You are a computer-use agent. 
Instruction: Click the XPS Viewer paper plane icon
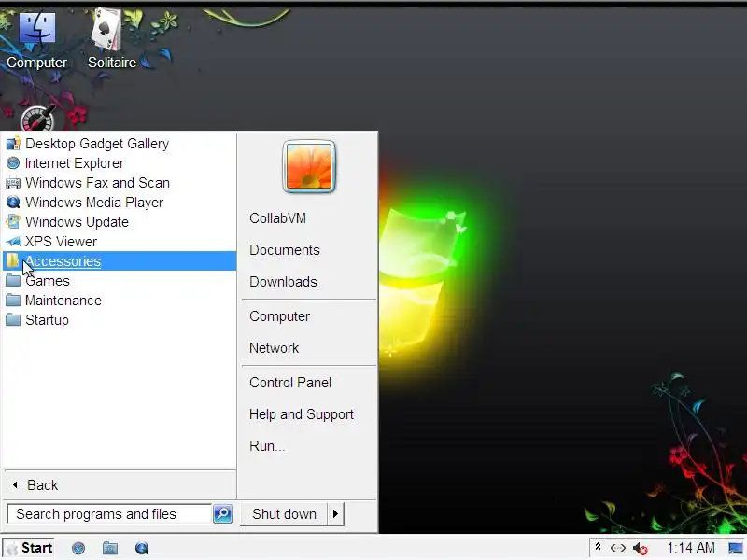click(x=13, y=242)
